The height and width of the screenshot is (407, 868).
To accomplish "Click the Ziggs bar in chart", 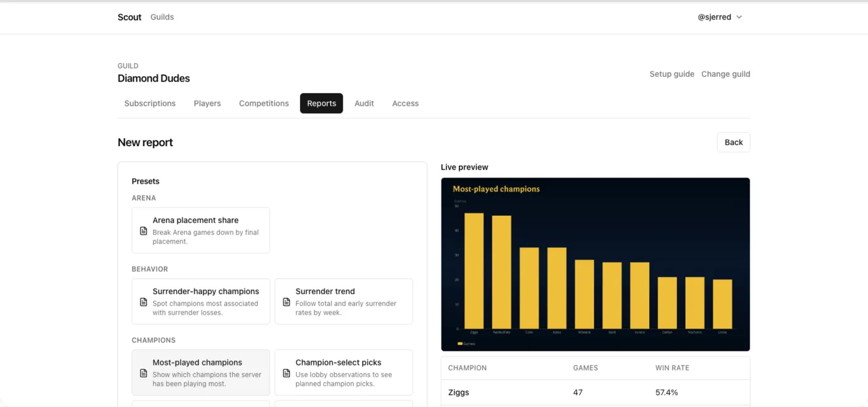I will (x=474, y=271).
